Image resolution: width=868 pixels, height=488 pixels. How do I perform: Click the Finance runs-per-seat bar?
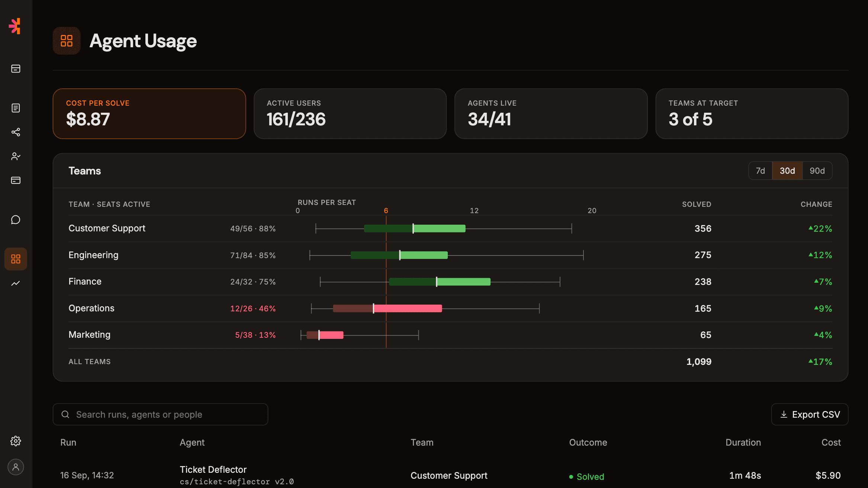click(x=440, y=282)
